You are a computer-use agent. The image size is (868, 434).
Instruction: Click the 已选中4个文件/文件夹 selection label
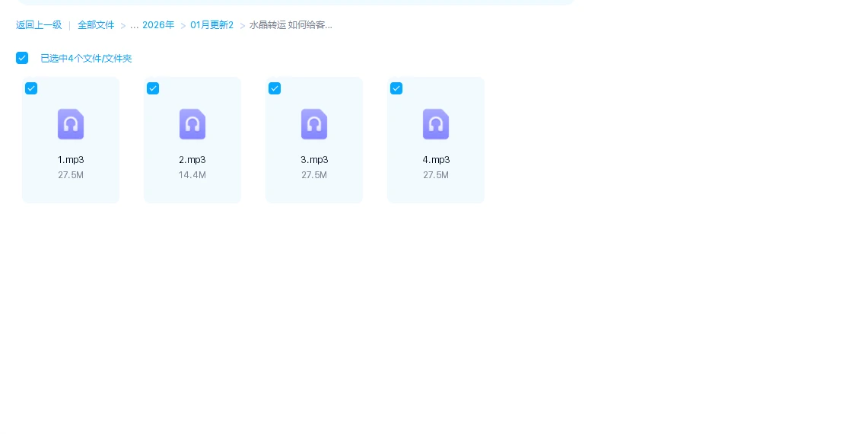tap(86, 59)
